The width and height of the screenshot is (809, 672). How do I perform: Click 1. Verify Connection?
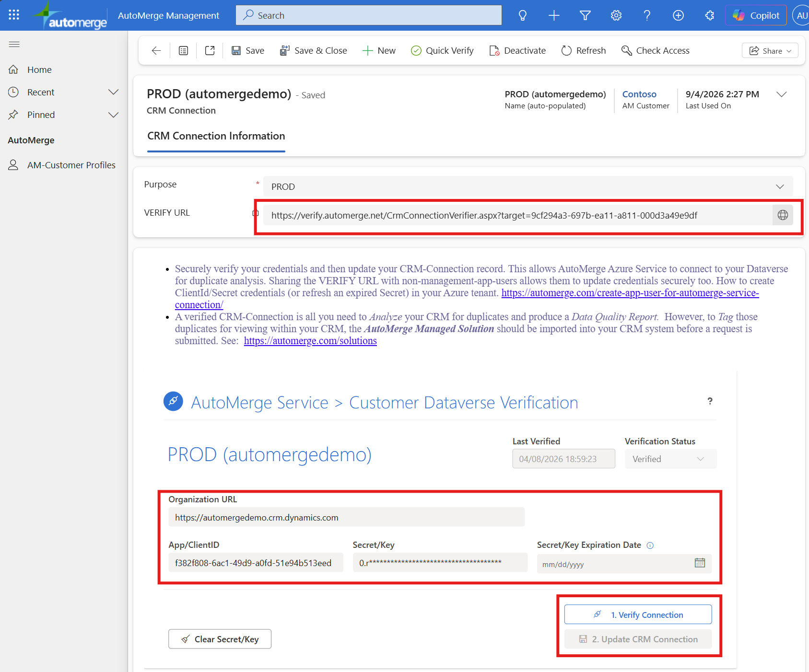point(638,615)
